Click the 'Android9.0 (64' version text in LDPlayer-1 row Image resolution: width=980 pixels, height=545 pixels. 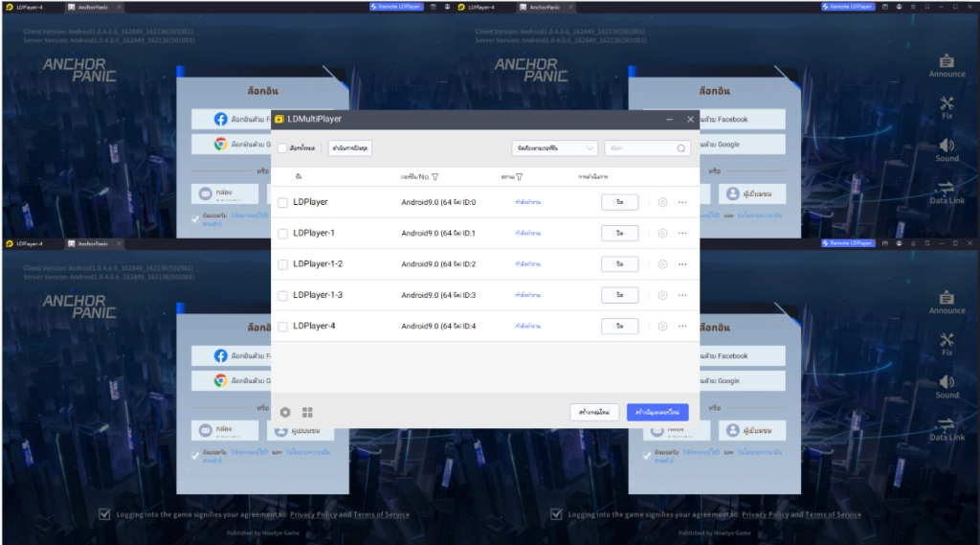coord(426,234)
